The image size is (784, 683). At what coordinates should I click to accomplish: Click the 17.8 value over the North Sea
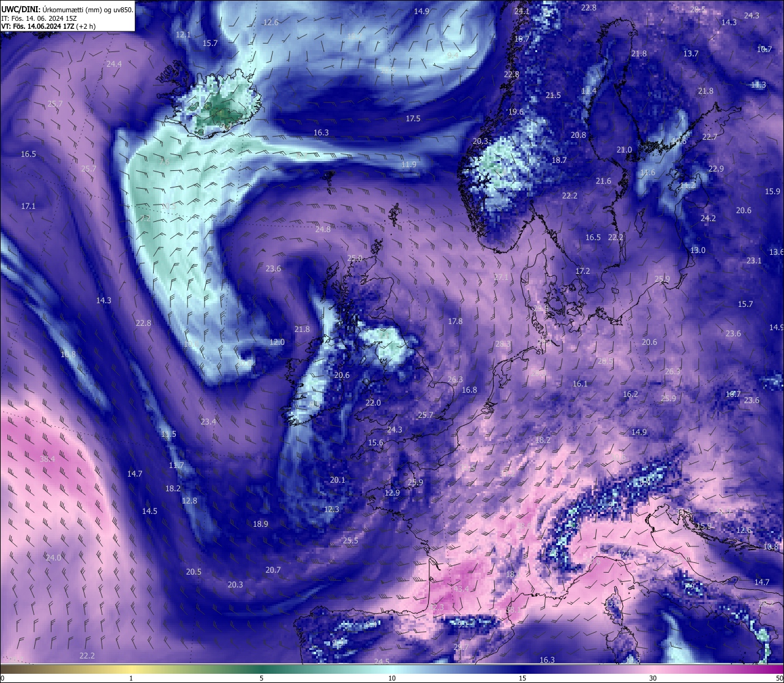coord(455,321)
